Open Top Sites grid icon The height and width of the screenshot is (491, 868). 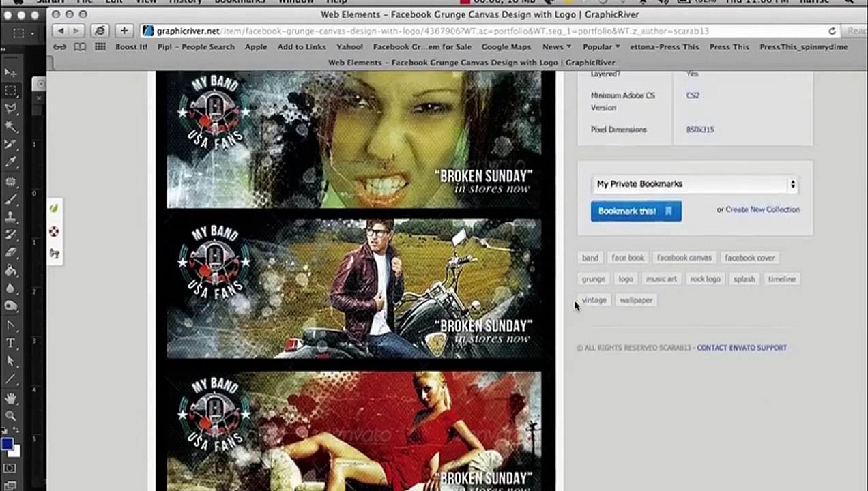[x=100, y=47]
